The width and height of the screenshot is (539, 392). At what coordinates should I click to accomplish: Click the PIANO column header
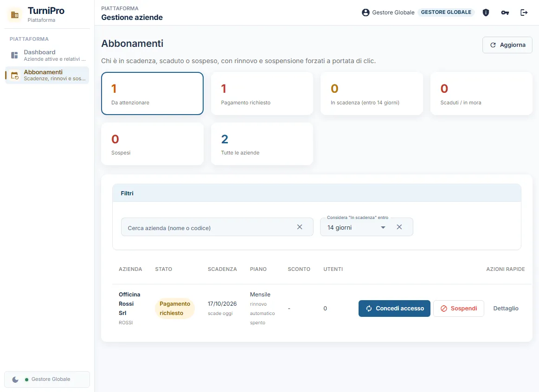pos(258,269)
